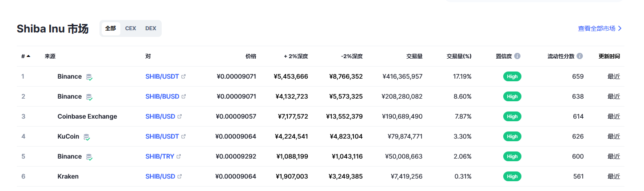Click liquidity score 561

[x=579, y=176]
